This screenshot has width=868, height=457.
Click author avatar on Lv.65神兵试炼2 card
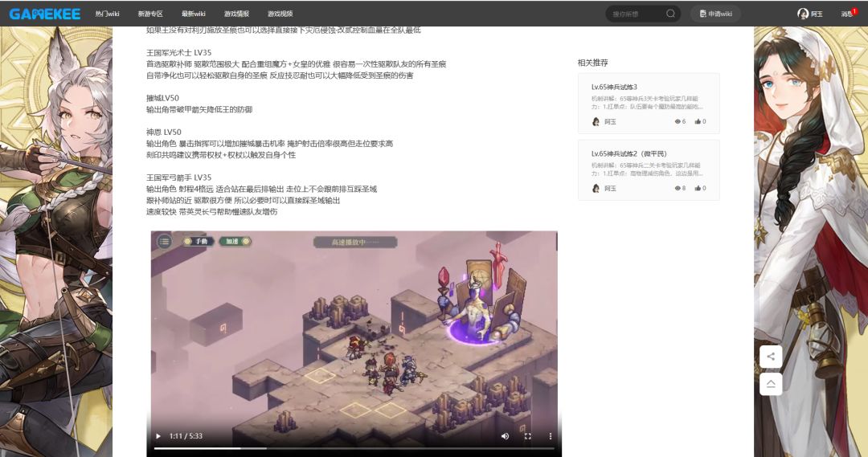tap(596, 189)
